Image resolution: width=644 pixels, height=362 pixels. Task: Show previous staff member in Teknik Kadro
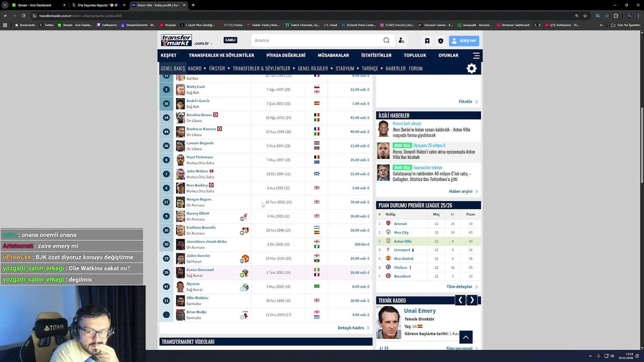(460, 300)
